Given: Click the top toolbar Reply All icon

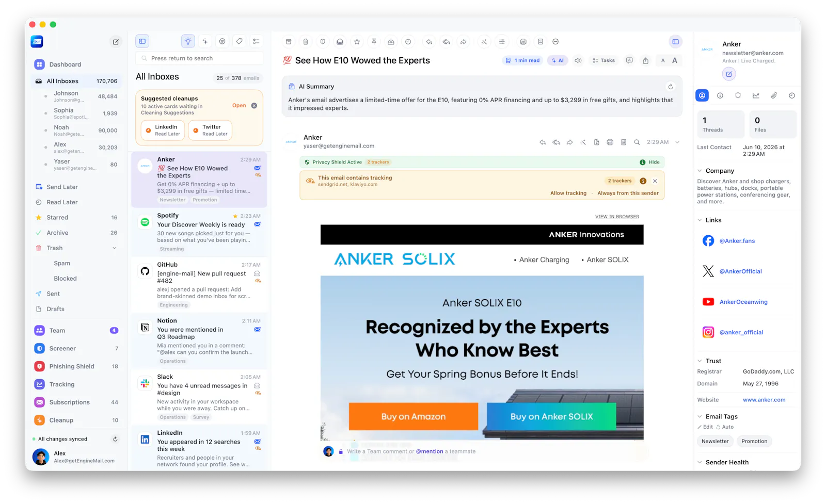Looking at the screenshot, I should coord(446,42).
